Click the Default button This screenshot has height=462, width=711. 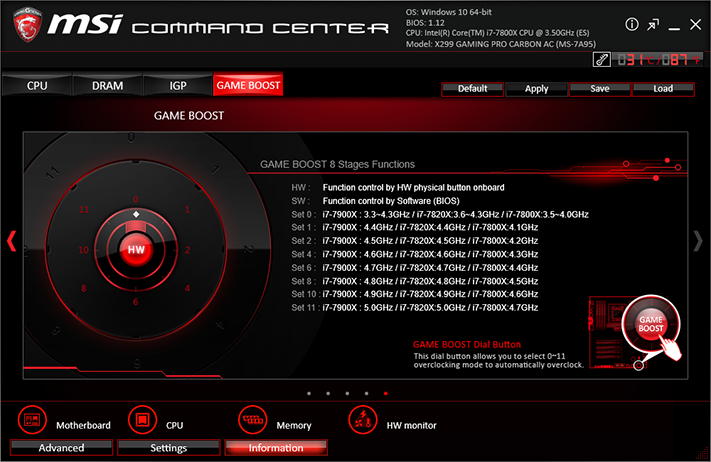click(472, 89)
